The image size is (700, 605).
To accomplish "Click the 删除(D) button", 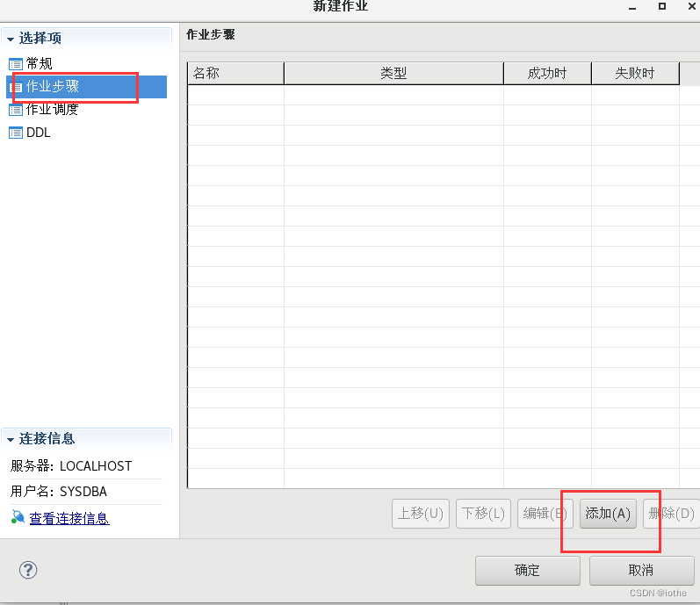I will pyautogui.click(x=671, y=514).
